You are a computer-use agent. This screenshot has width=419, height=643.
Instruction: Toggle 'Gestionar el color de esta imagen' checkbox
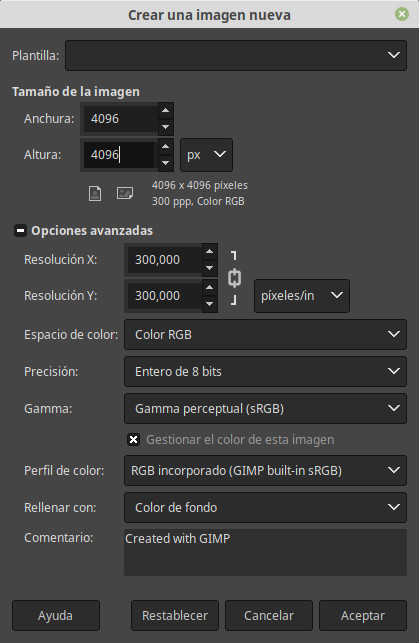pos(133,440)
